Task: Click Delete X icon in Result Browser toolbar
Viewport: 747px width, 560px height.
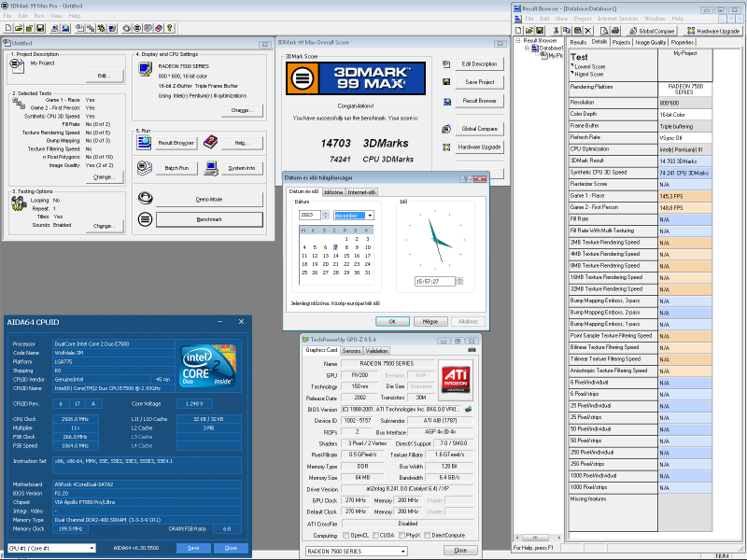Action: [x=588, y=31]
